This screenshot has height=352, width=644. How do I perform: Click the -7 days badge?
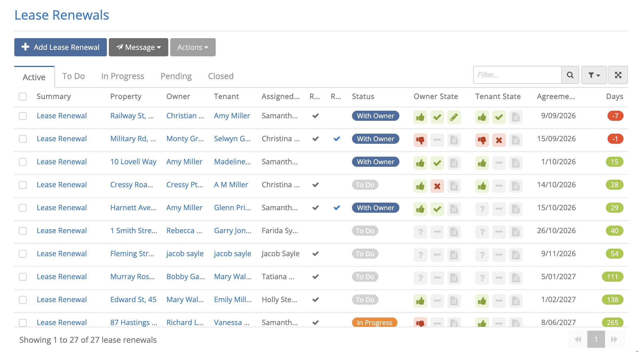(615, 116)
